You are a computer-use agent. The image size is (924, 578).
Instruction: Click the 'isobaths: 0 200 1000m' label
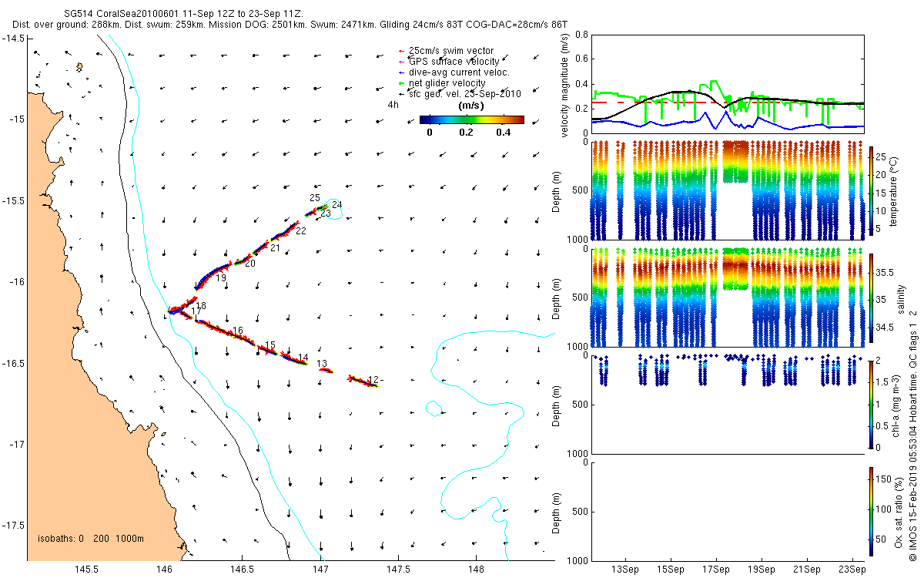tap(91, 538)
